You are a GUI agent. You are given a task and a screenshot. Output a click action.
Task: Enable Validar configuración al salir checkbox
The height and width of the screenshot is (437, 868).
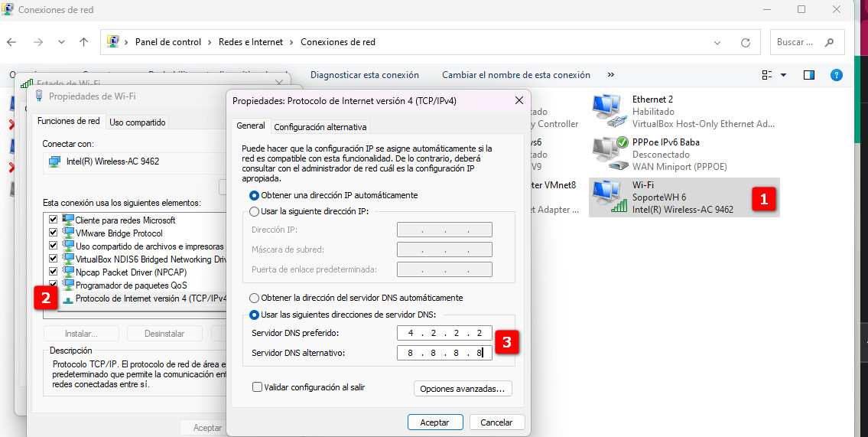point(258,387)
